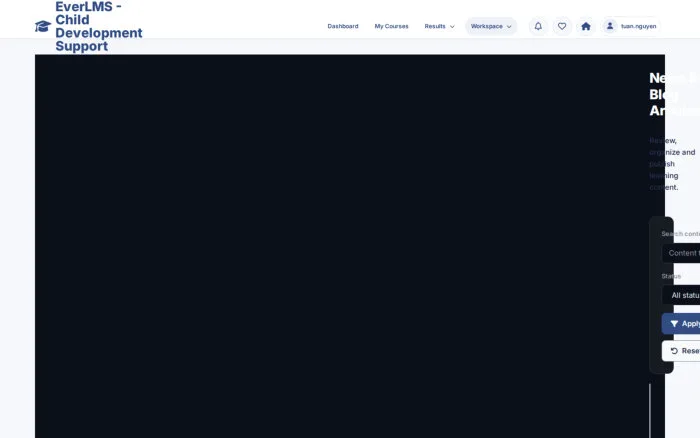Go to home via the house icon
Viewport: 700px width, 438px height.
(x=586, y=26)
